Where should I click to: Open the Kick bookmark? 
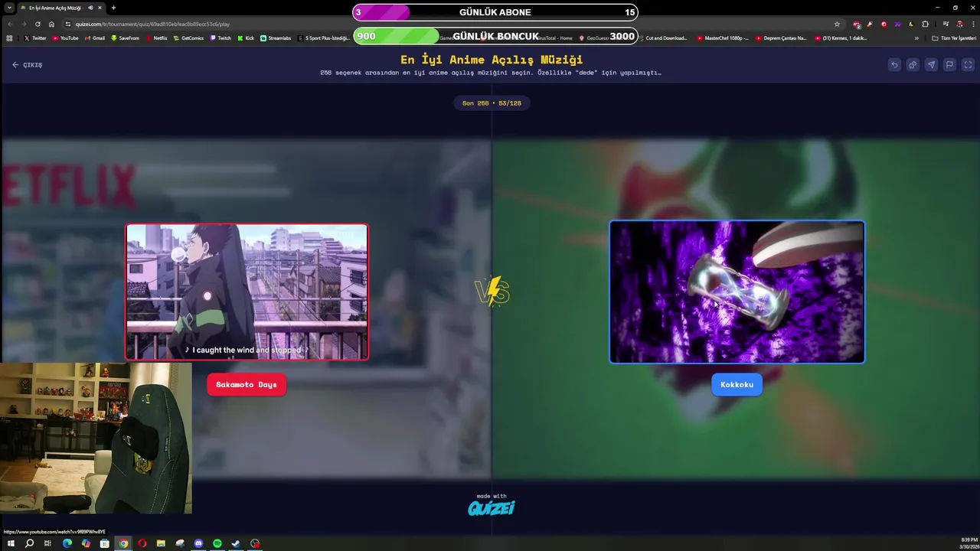tap(246, 37)
